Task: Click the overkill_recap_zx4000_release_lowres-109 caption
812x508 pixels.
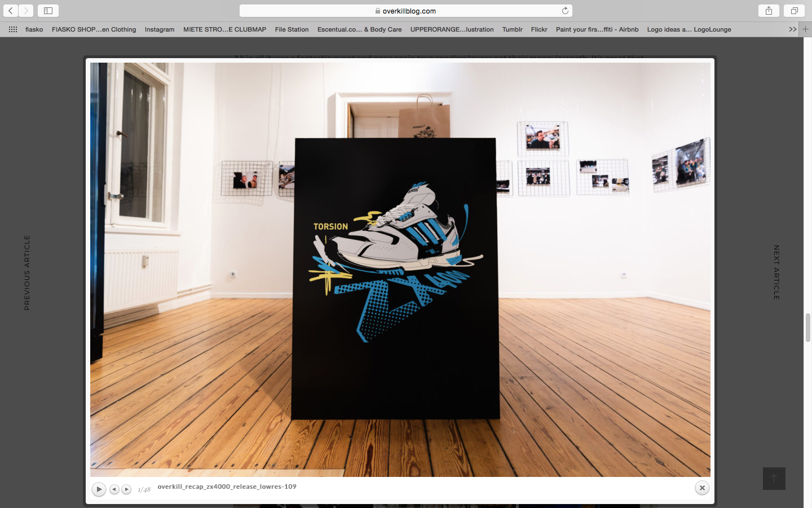Action: coord(227,487)
